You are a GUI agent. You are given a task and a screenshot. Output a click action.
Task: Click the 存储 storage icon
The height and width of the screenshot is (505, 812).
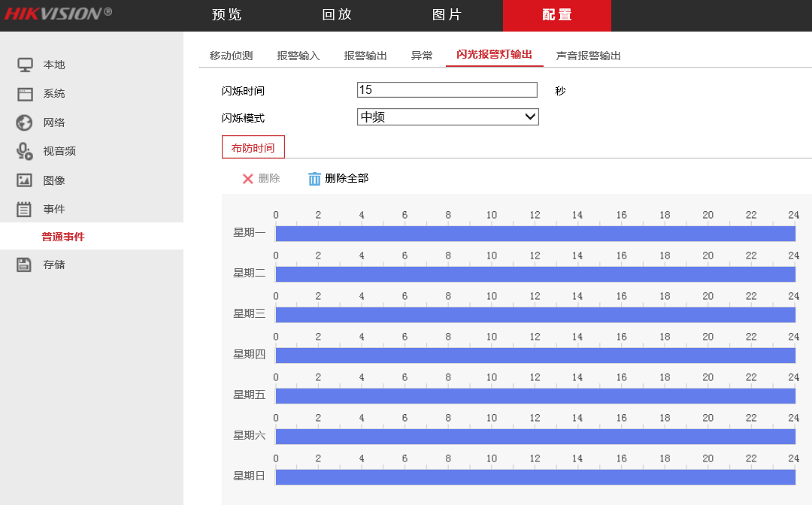click(x=24, y=264)
